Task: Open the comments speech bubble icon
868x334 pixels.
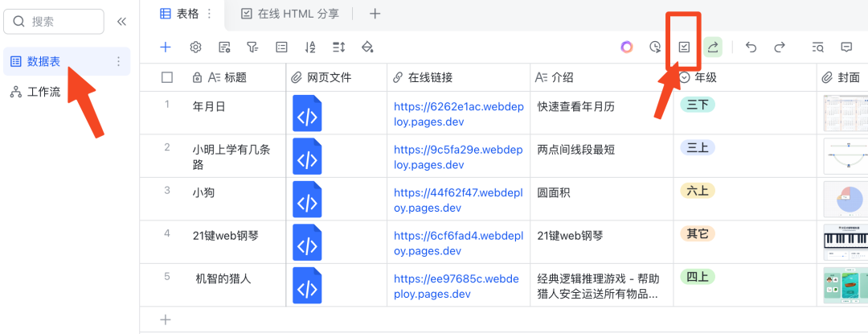Action: 846,47
